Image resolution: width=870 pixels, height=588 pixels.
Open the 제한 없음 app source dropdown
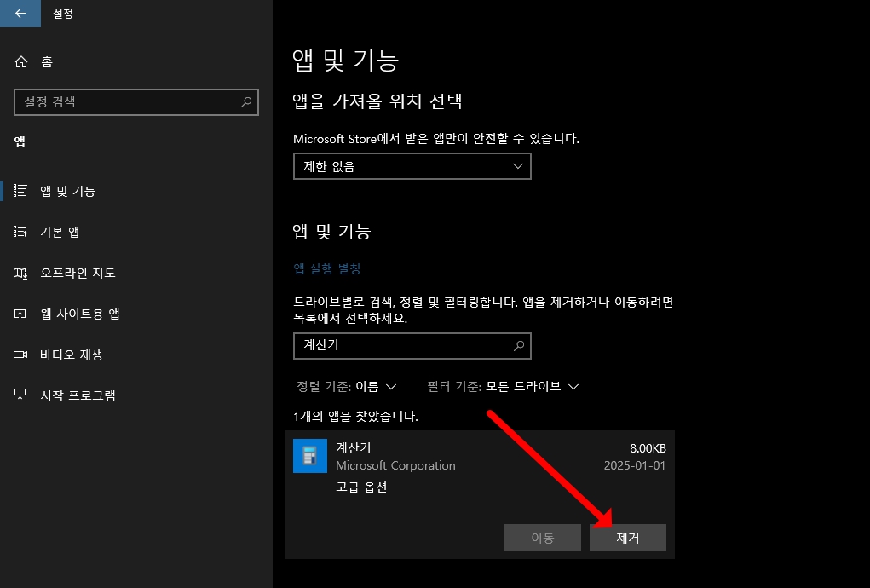[412, 166]
